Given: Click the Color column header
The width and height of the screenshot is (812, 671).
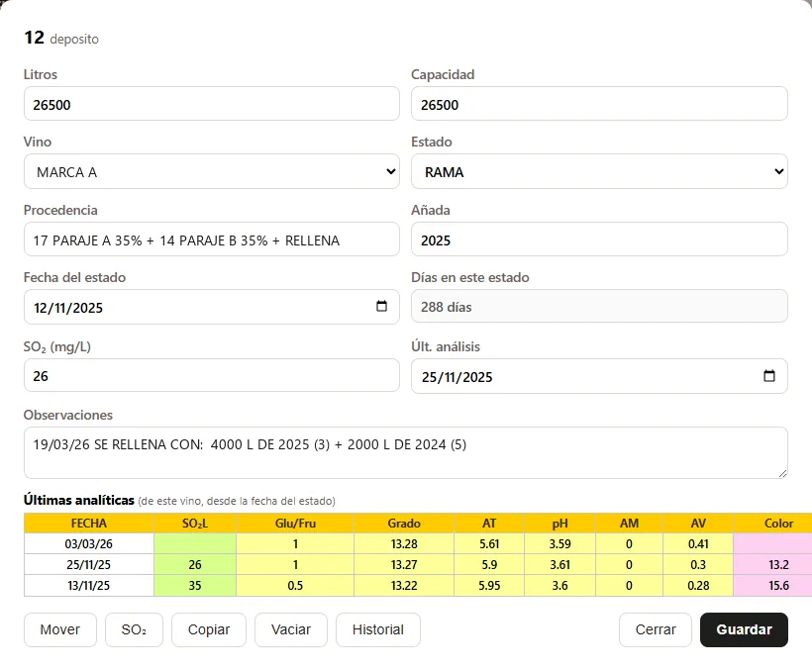Looking at the screenshot, I should coord(773,524).
